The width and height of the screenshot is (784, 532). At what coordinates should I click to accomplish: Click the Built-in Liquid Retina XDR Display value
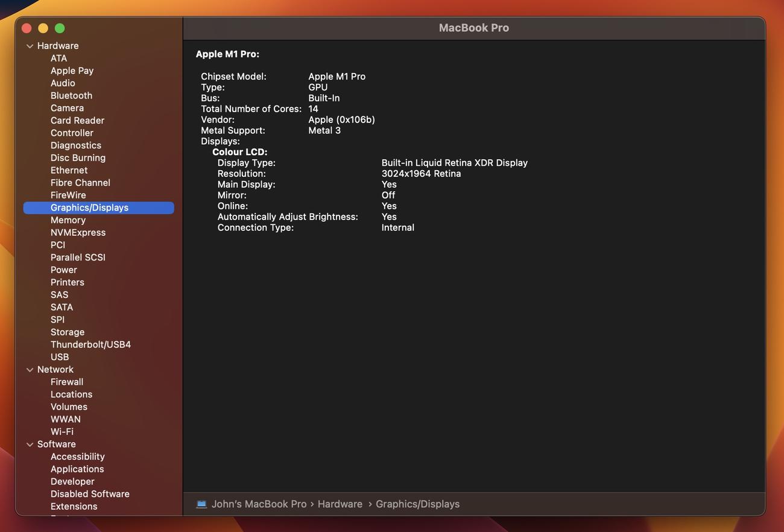tap(455, 163)
